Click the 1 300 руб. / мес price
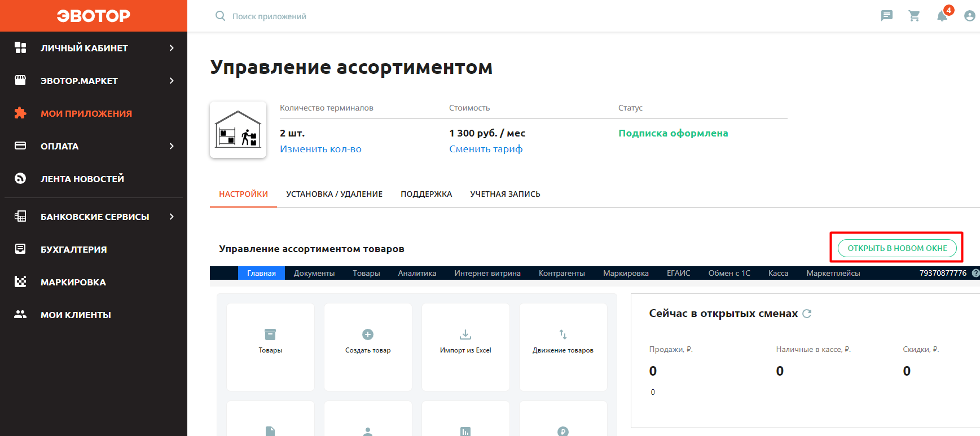Image resolution: width=980 pixels, height=436 pixels. [x=487, y=133]
